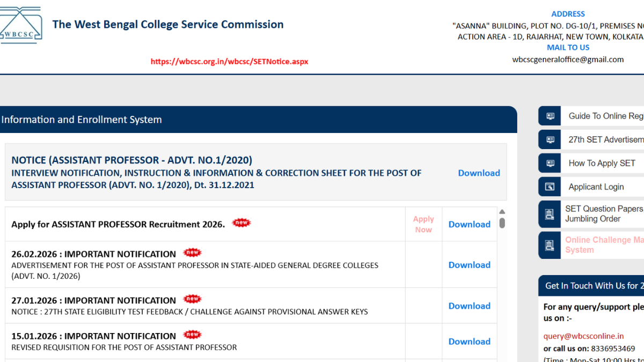Click the query@wbcsconline.in email link
Screen dimensions: 644x362
coord(583,336)
